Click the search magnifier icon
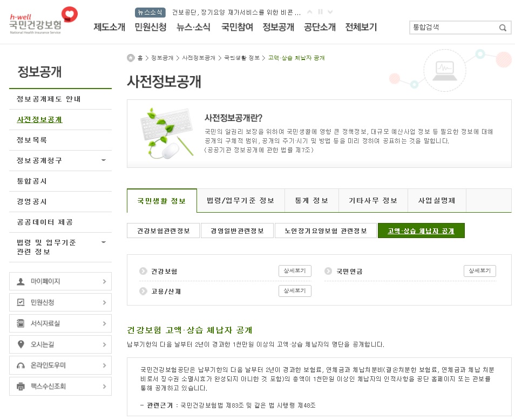The image size is (515, 420). coord(503,28)
